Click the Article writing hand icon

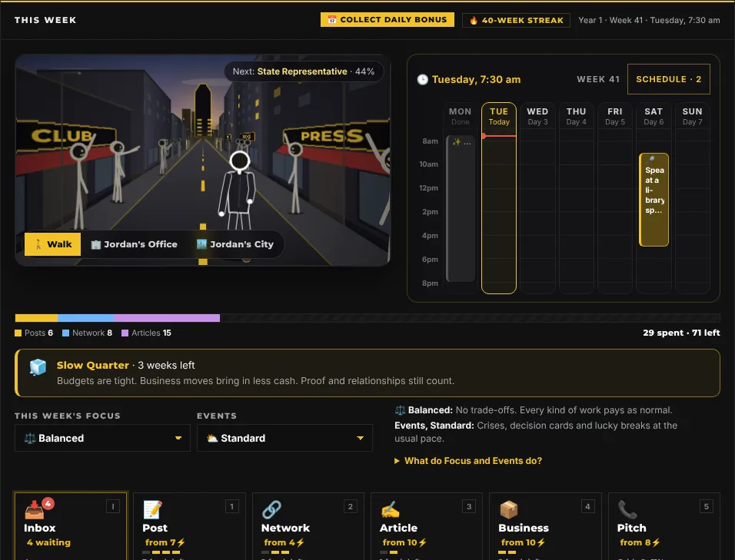[x=390, y=510]
